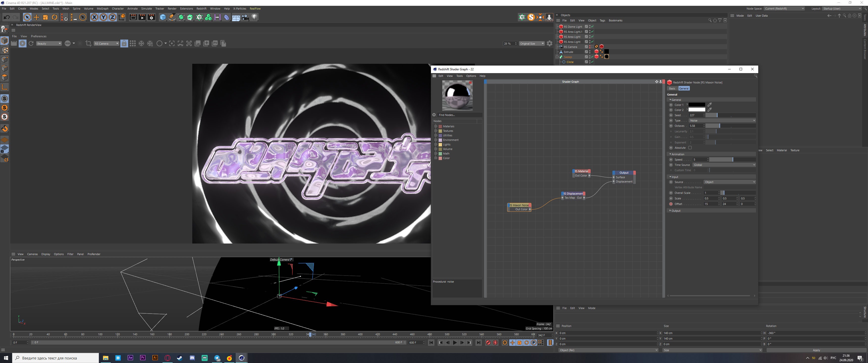Open Edit Render Settings clapperboard gear icon
The width and height of the screenshot is (868, 363).
[x=151, y=17]
